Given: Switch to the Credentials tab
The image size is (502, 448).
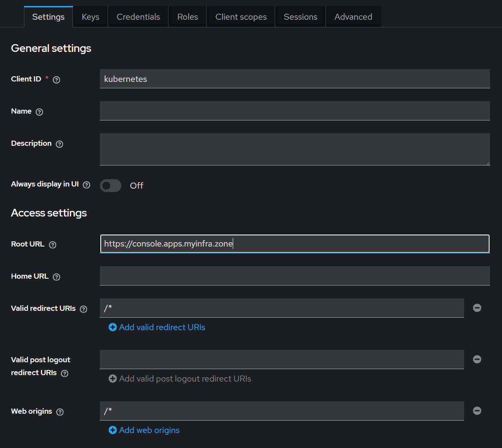Looking at the screenshot, I should click(x=138, y=17).
